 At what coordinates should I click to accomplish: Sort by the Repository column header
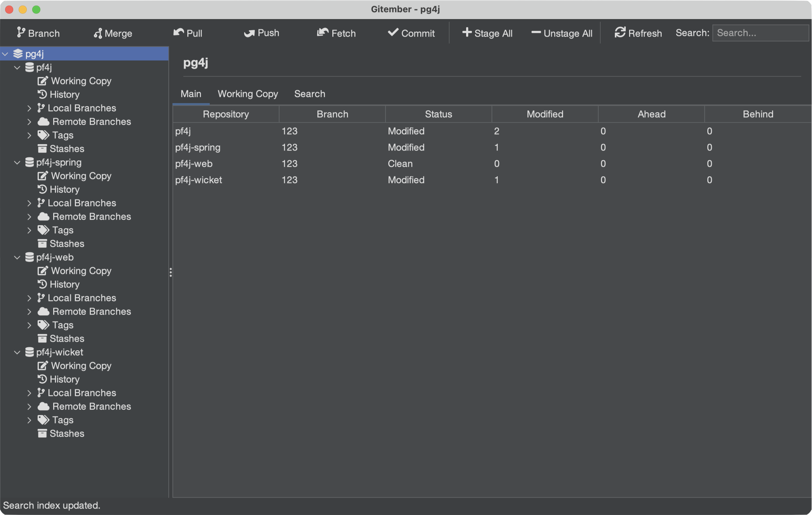(x=226, y=114)
